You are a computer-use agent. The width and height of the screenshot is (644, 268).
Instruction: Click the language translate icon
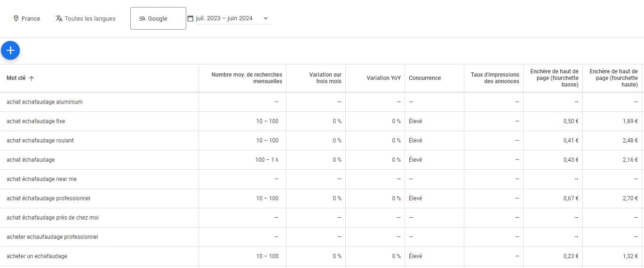[59, 19]
